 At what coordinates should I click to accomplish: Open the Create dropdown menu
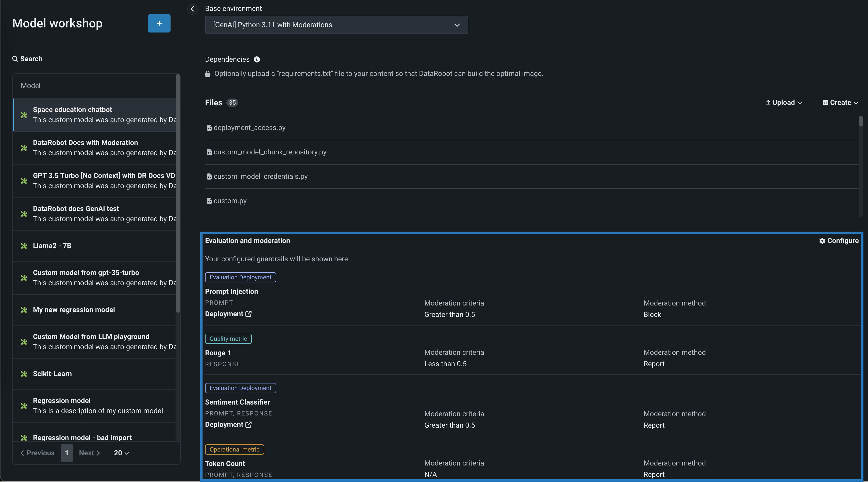pos(840,102)
